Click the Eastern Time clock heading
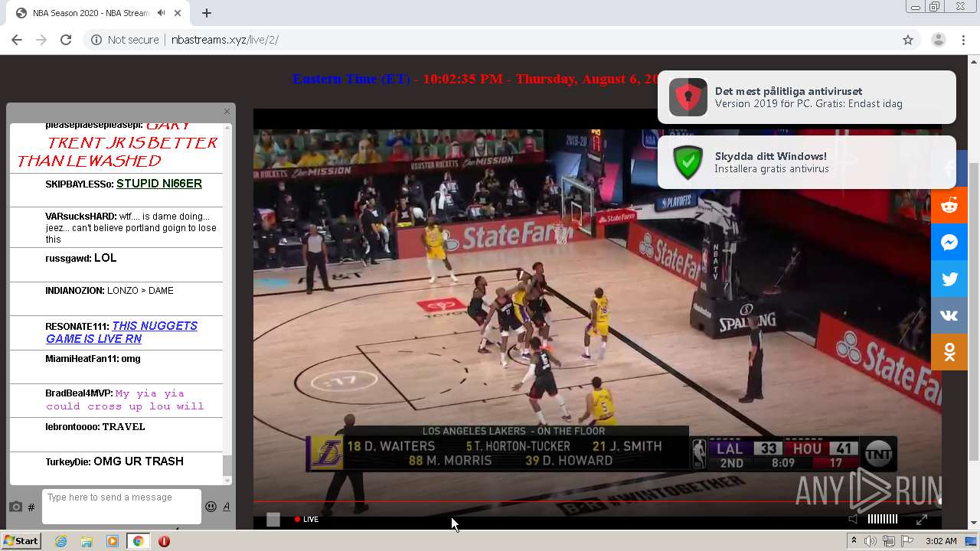 (x=475, y=79)
